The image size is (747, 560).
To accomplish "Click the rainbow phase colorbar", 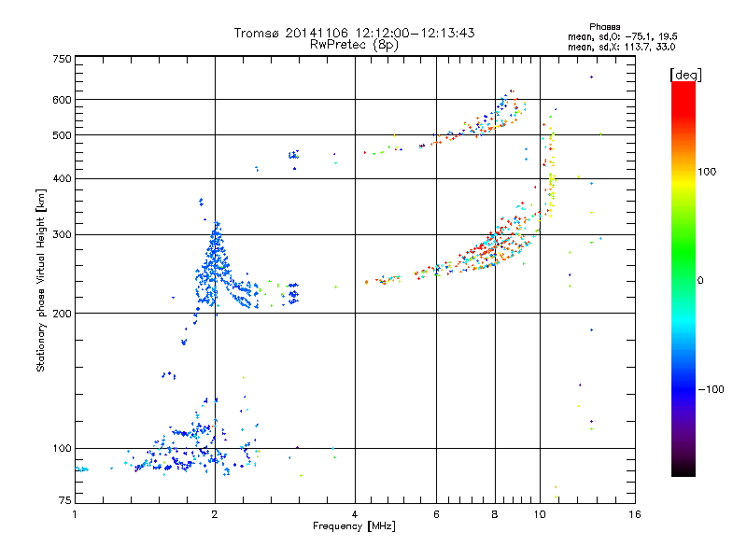I will pyautogui.click(x=684, y=279).
